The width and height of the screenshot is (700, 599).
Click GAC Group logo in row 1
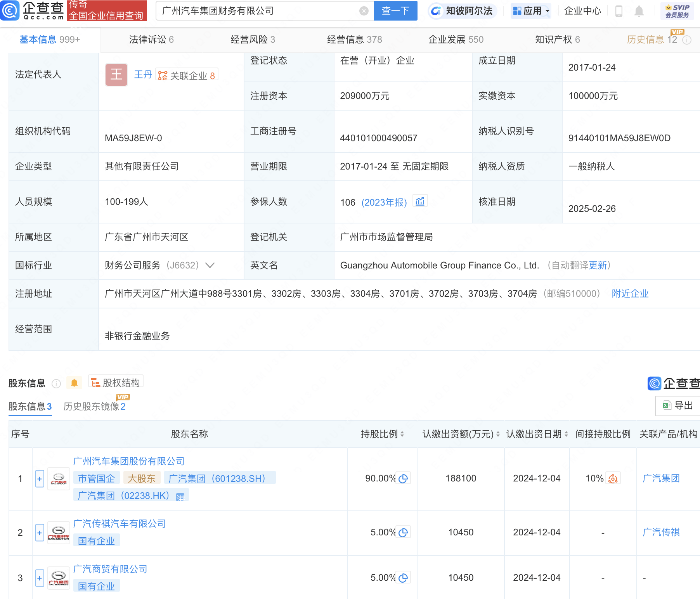[x=59, y=479]
